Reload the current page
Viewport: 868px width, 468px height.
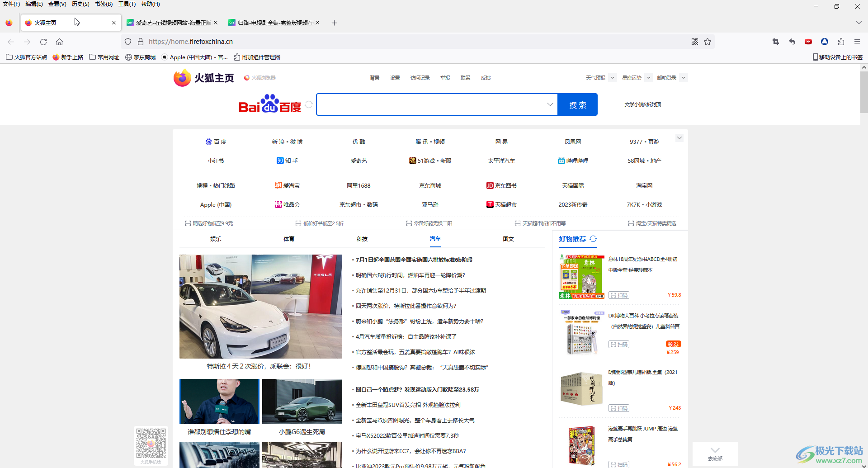pyautogui.click(x=43, y=42)
